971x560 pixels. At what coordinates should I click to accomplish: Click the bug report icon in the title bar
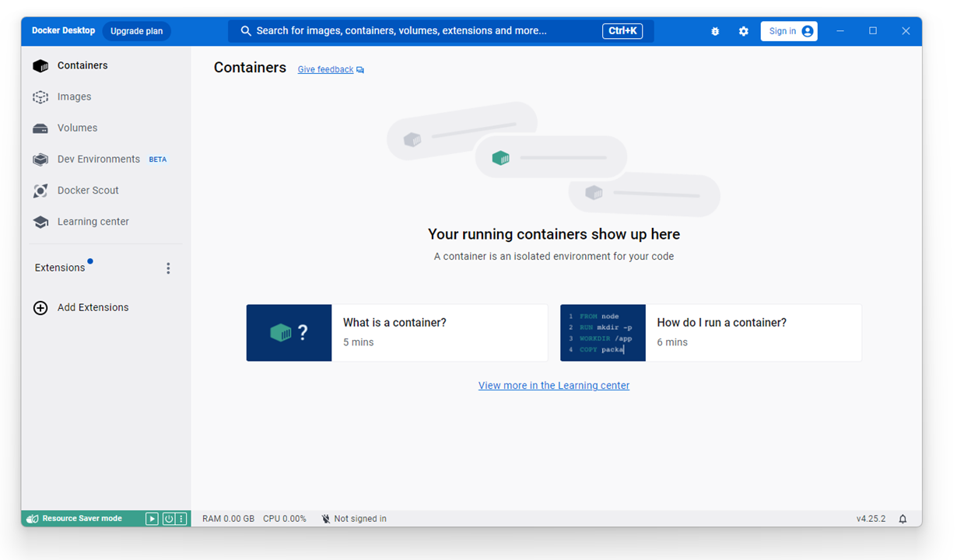coord(715,31)
